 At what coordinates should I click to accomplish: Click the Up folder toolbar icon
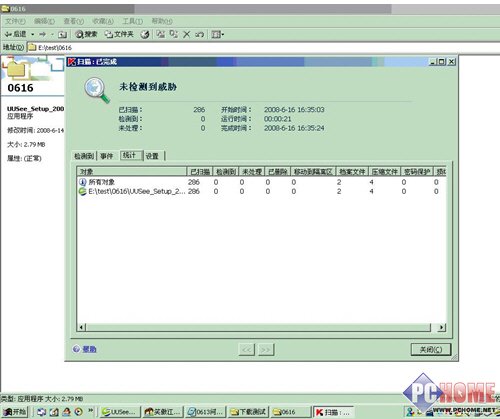click(x=62, y=34)
